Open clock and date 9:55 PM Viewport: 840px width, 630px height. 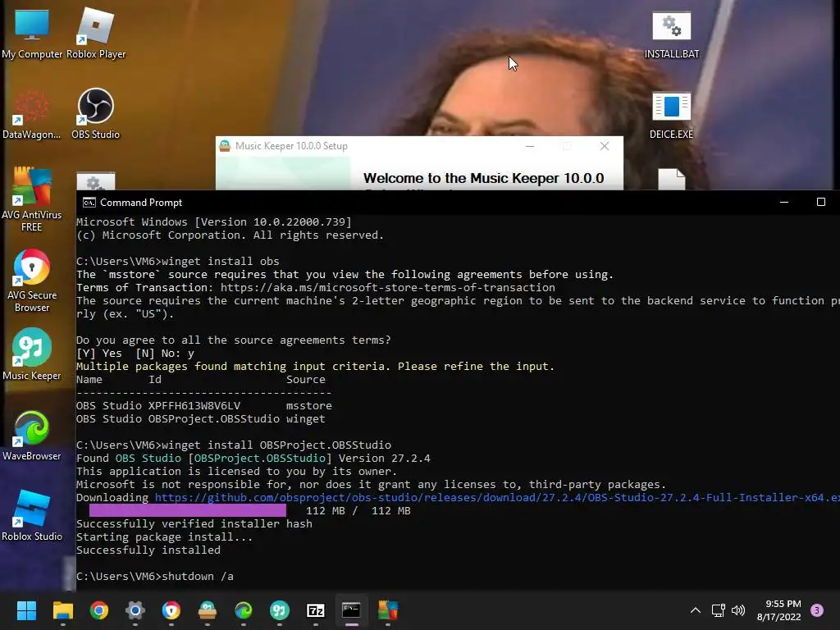tap(779, 610)
